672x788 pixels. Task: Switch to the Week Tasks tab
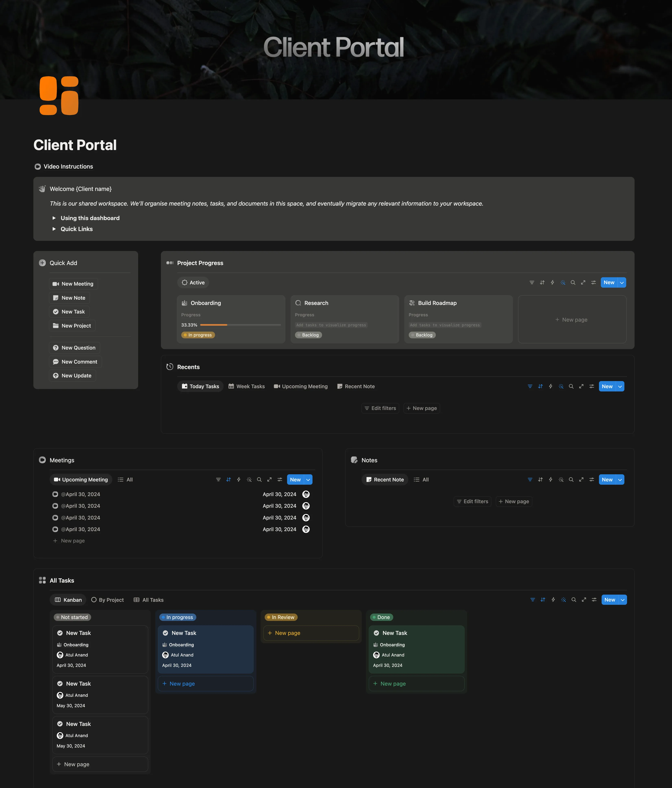pyautogui.click(x=246, y=386)
